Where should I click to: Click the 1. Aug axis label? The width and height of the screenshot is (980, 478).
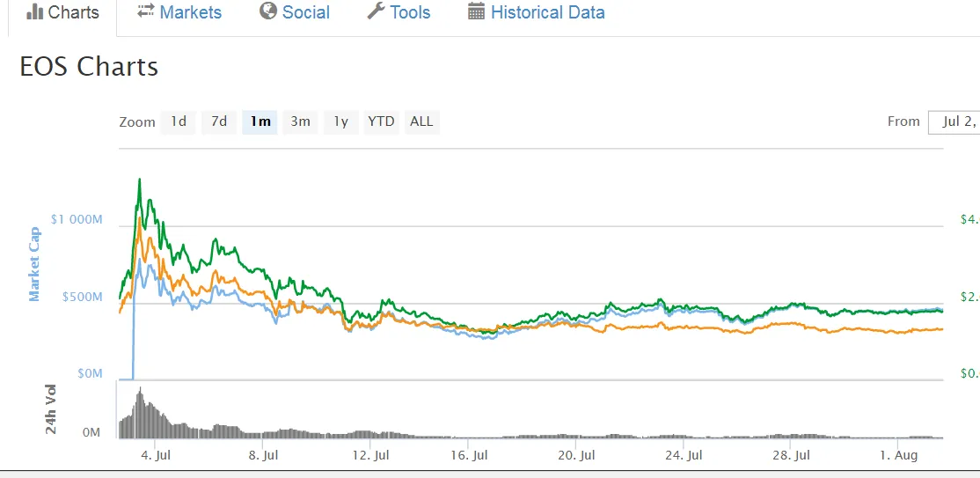point(899,455)
